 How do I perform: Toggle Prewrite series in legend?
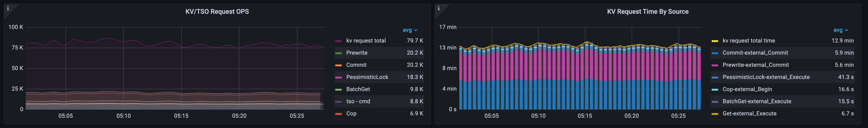[x=357, y=53]
